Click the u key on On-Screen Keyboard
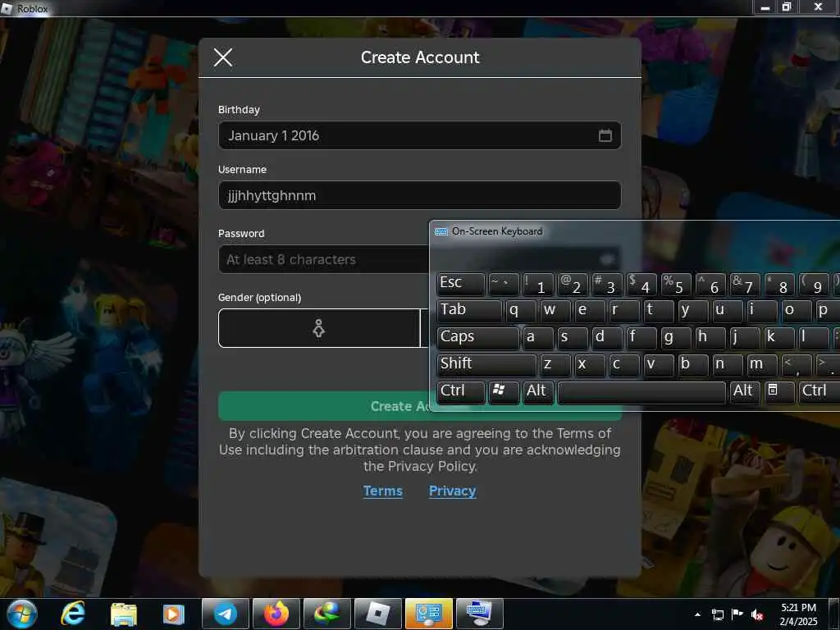840x630 pixels. tap(728, 311)
